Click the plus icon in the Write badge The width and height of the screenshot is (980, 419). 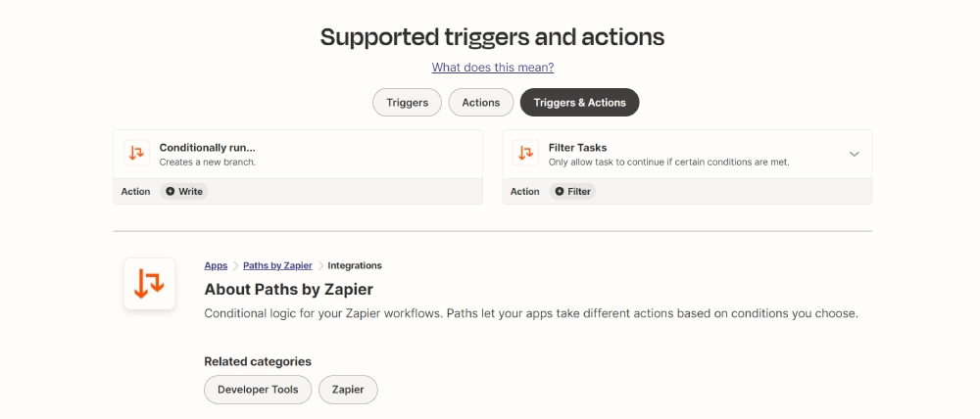coord(171,192)
